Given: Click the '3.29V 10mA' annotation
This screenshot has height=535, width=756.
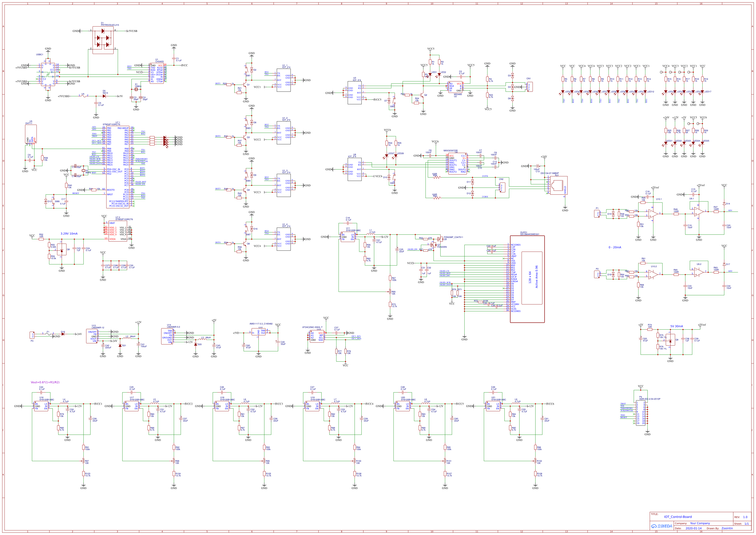Looking at the screenshot, I should (x=69, y=234).
